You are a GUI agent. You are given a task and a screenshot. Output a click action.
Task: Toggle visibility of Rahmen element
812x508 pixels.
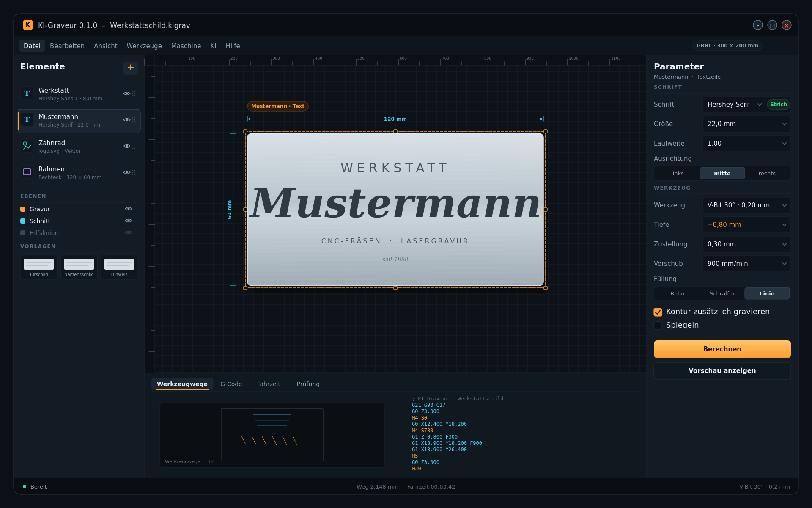126,172
